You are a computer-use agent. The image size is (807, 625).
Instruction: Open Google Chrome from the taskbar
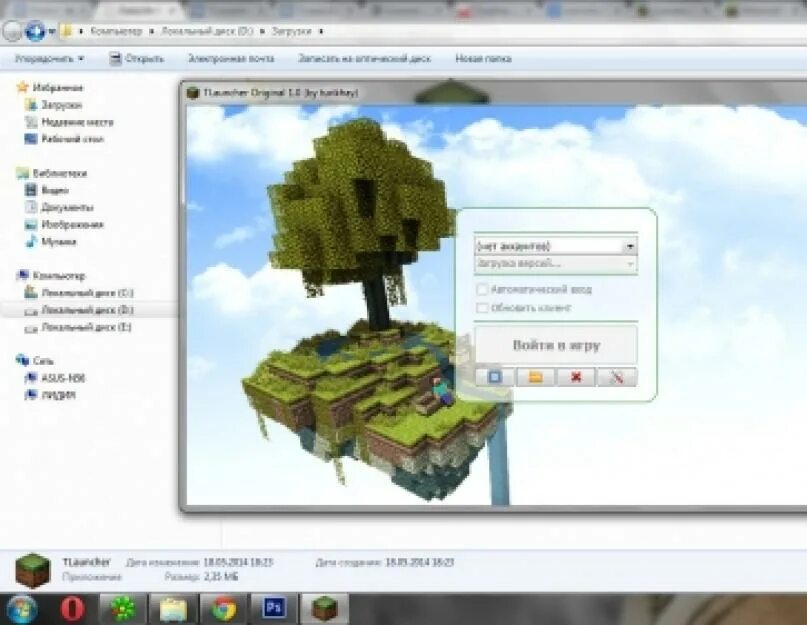click(224, 609)
